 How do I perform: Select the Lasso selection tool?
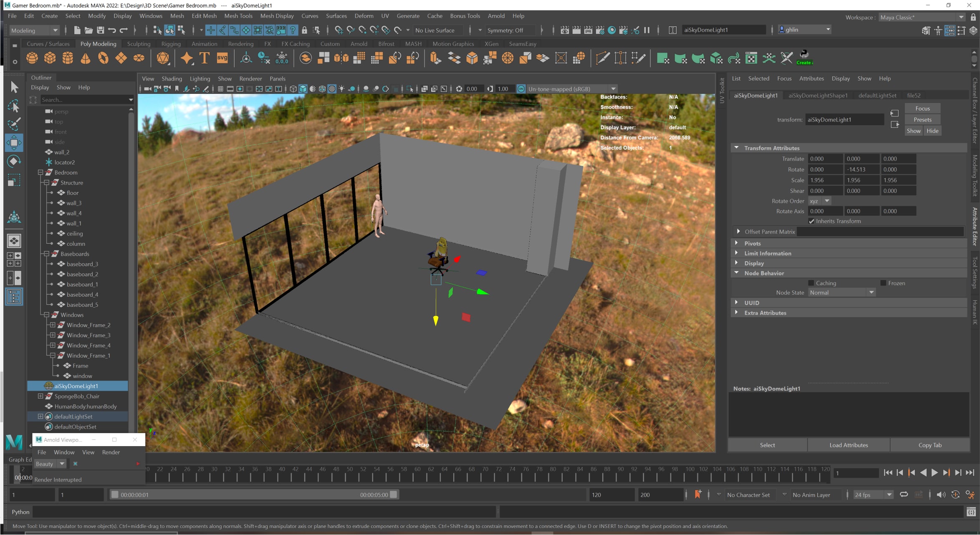tap(14, 106)
